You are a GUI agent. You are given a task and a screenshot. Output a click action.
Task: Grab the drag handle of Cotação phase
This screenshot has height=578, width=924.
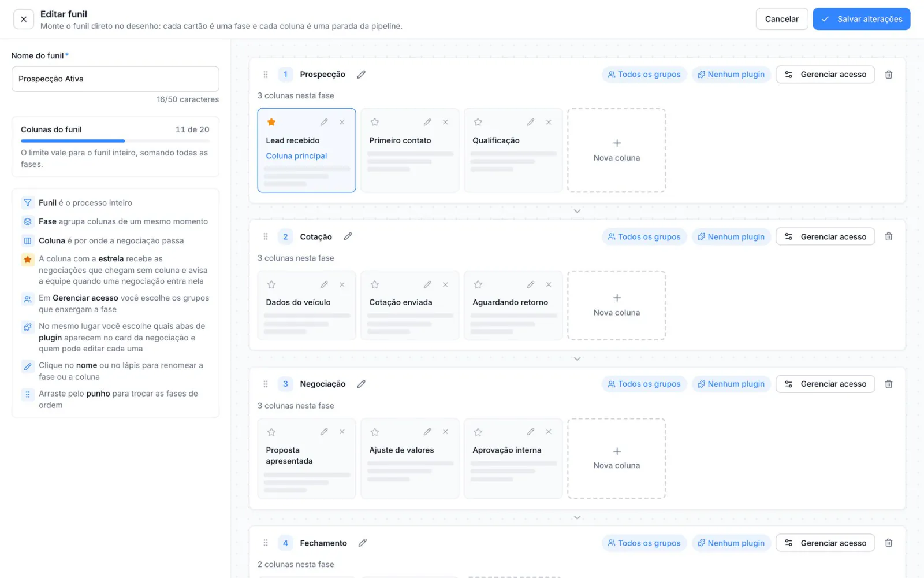coord(266,236)
